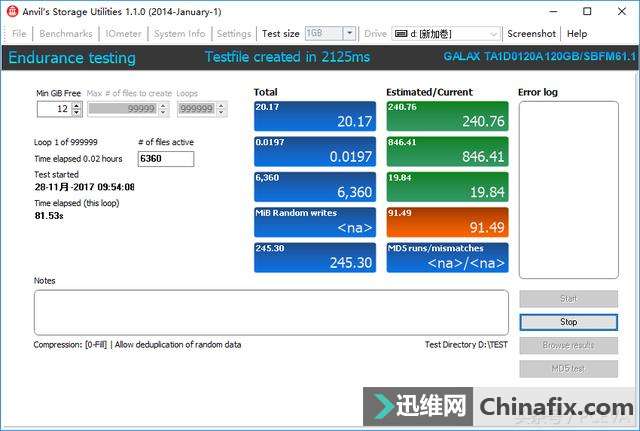This screenshot has width=640, height=431.
Task: Open the System Info menu
Action: [x=179, y=34]
